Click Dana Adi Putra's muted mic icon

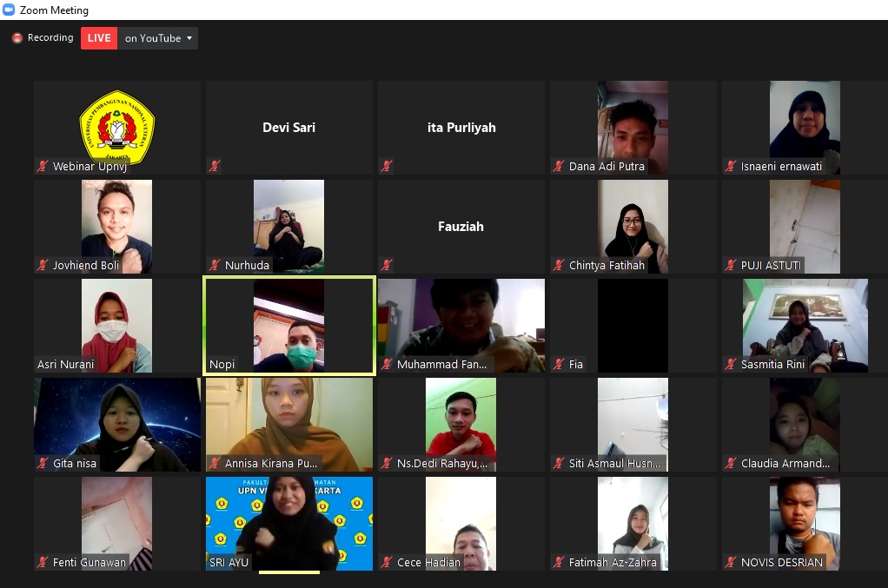tap(559, 166)
